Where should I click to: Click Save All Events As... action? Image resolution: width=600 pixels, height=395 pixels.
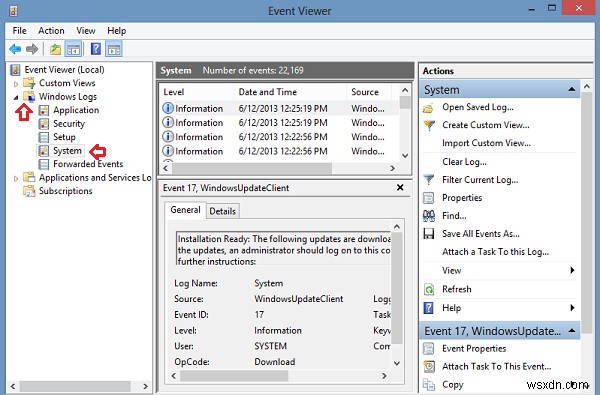pos(481,234)
